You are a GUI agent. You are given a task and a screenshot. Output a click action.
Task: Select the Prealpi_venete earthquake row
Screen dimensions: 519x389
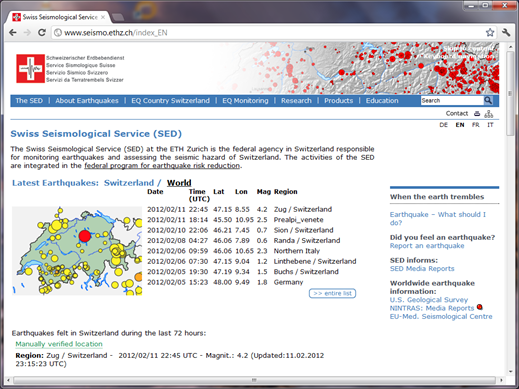click(x=252, y=220)
